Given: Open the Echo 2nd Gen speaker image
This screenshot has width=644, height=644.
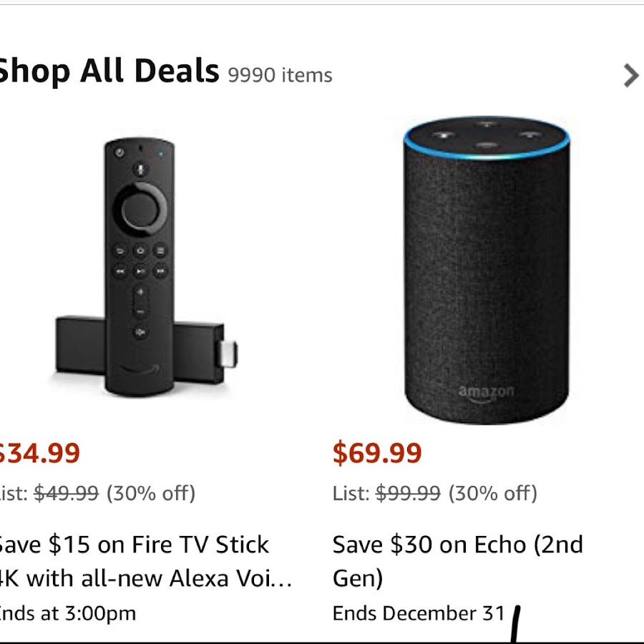Looking at the screenshot, I should pyautogui.click(x=487, y=270).
